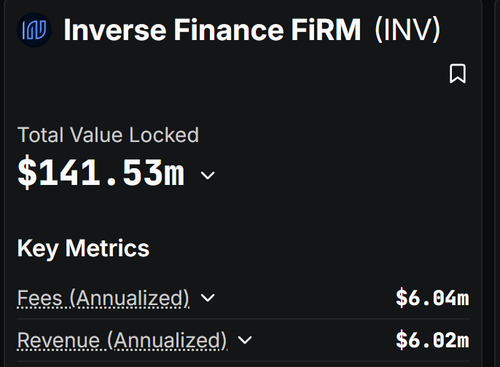Click the $6.02m revenue value

point(432,340)
